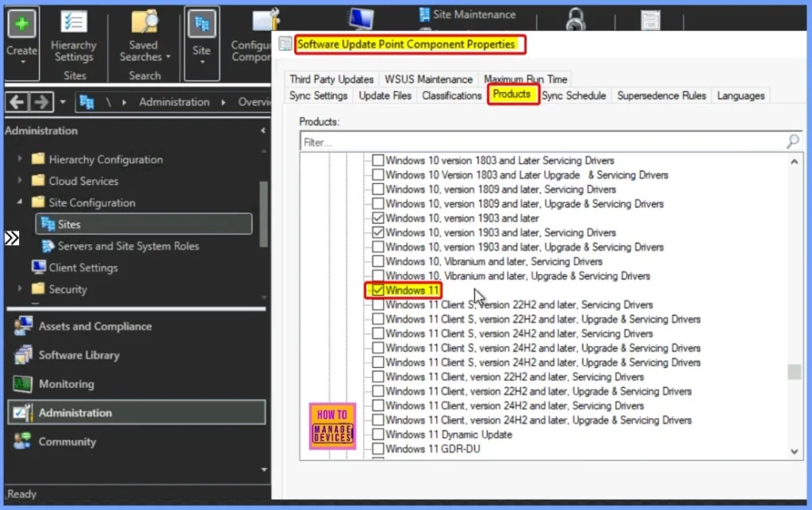
Task: Check Windows 10, version 1809 and later, Servicing Drivers
Action: 378,190
